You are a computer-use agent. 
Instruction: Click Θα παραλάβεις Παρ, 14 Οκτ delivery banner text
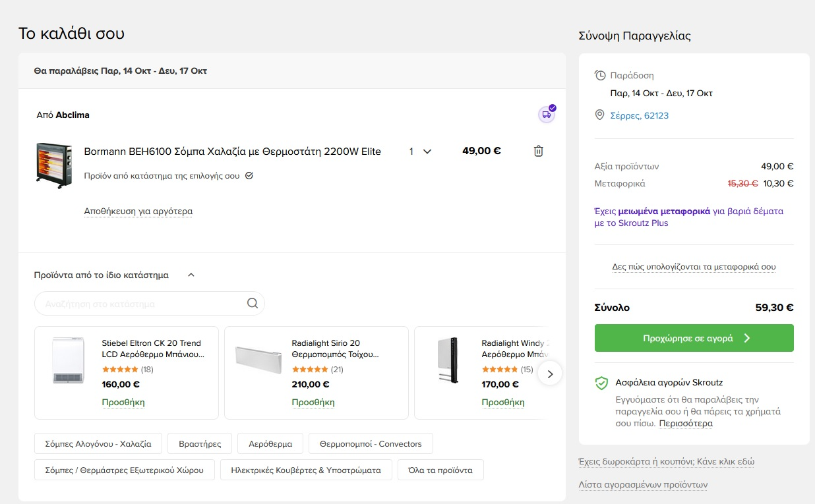tap(121, 70)
